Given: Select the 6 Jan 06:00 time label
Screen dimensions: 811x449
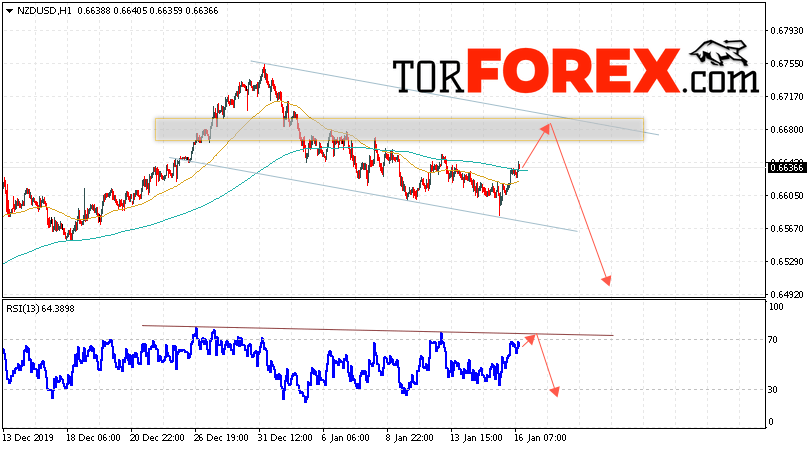Looking at the screenshot, I should click(346, 438).
